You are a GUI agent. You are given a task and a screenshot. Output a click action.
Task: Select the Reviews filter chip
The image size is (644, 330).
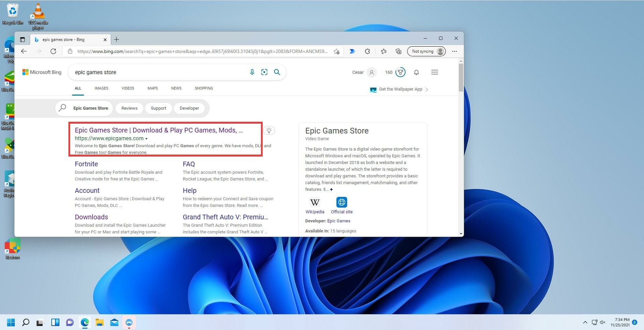(129, 108)
